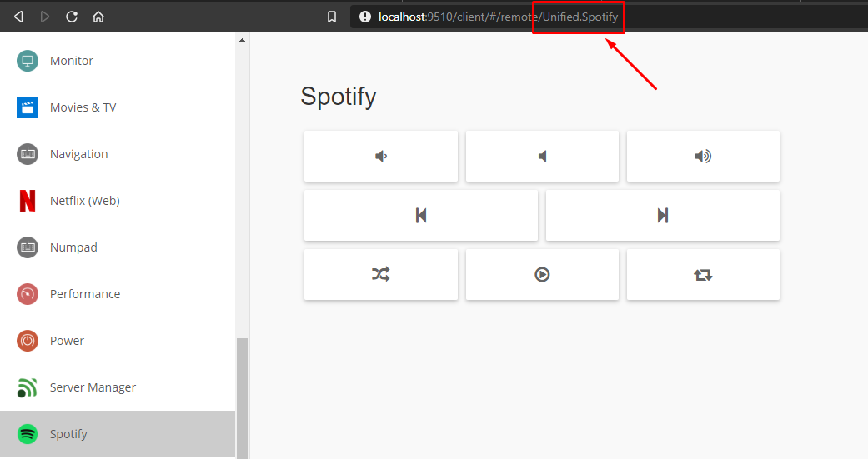This screenshot has height=459, width=868.
Task: Click the browser forward arrow
Action: 45,17
